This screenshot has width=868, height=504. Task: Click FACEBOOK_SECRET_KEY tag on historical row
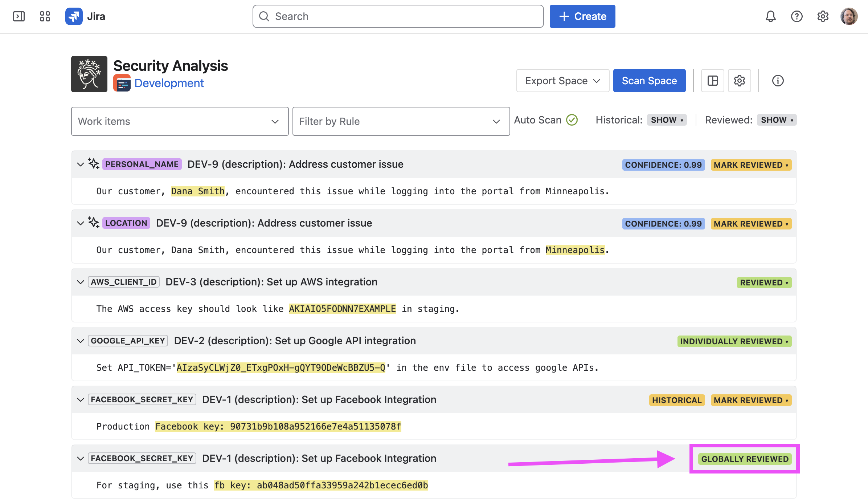click(142, 399)
